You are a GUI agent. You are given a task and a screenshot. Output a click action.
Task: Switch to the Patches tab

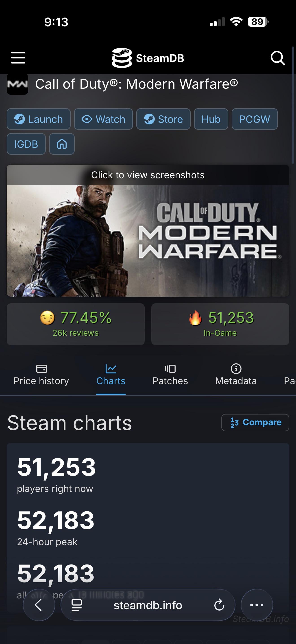click(x=170, y=375)
